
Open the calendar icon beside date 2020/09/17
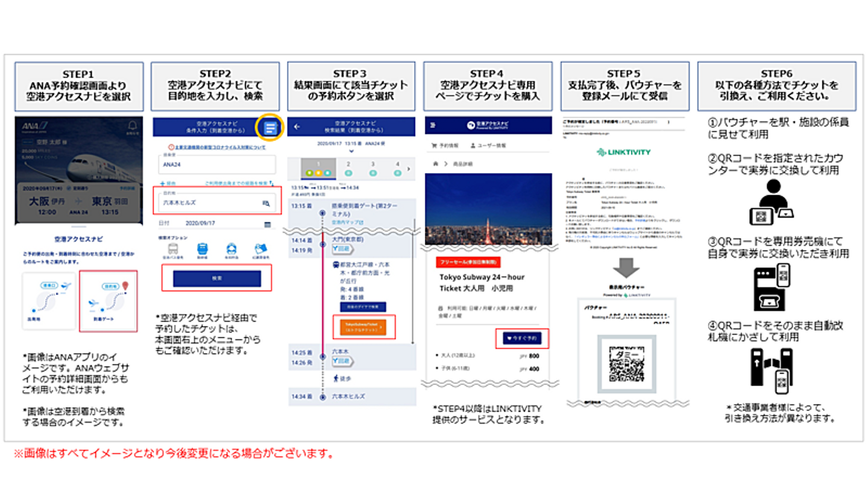coord(268,224)
